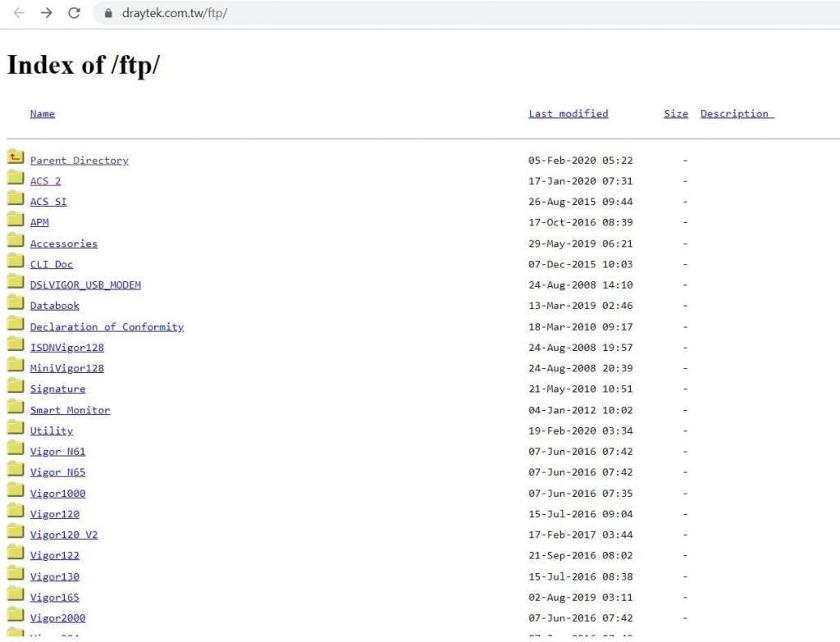The width and height of the screenshot is (840, 642).
Task: Click the browser forward arrow
Action: click(47, 13)
